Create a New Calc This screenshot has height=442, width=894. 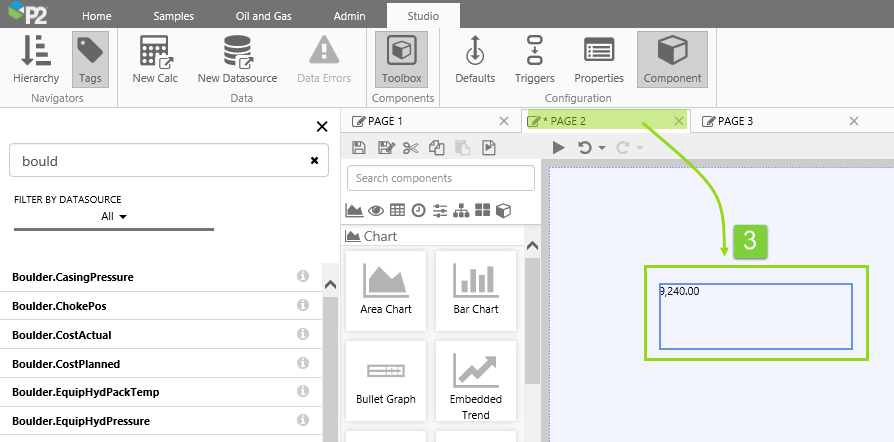[x=155, y=59]
